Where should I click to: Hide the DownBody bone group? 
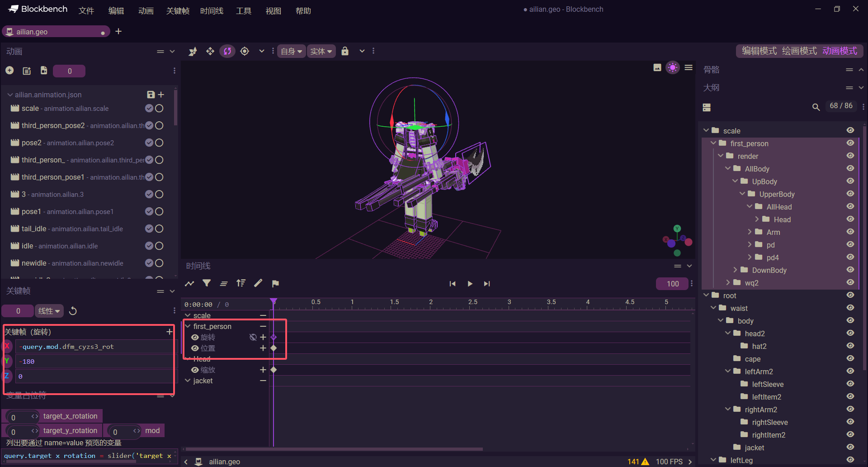tap(850, 270)
